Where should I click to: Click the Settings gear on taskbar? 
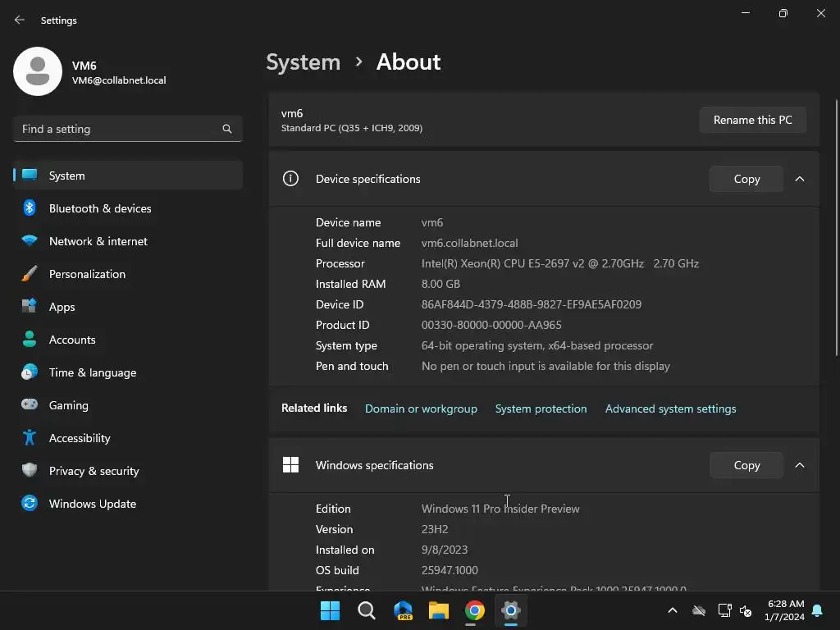pyautogui.click(x=511, y=610)
